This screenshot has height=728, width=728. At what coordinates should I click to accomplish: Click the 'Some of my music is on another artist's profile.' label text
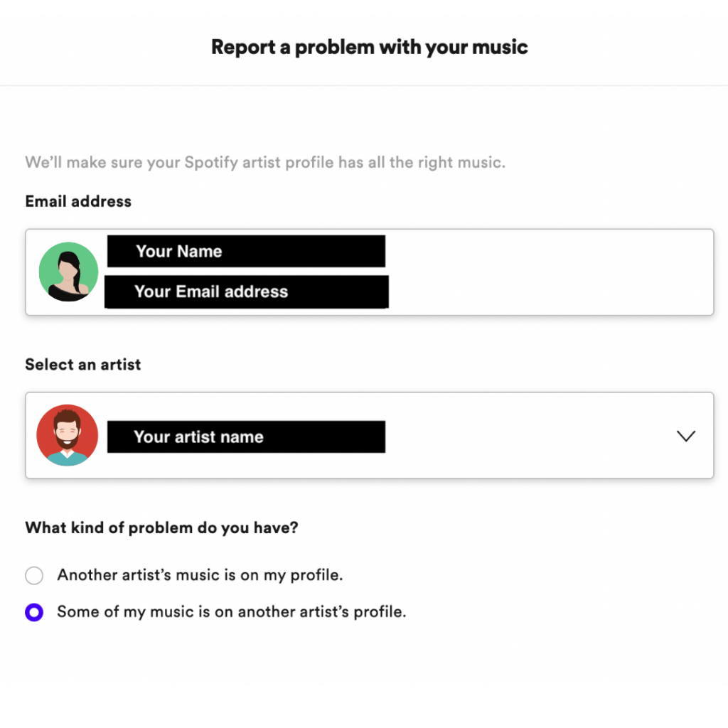(x=232, y=612)
